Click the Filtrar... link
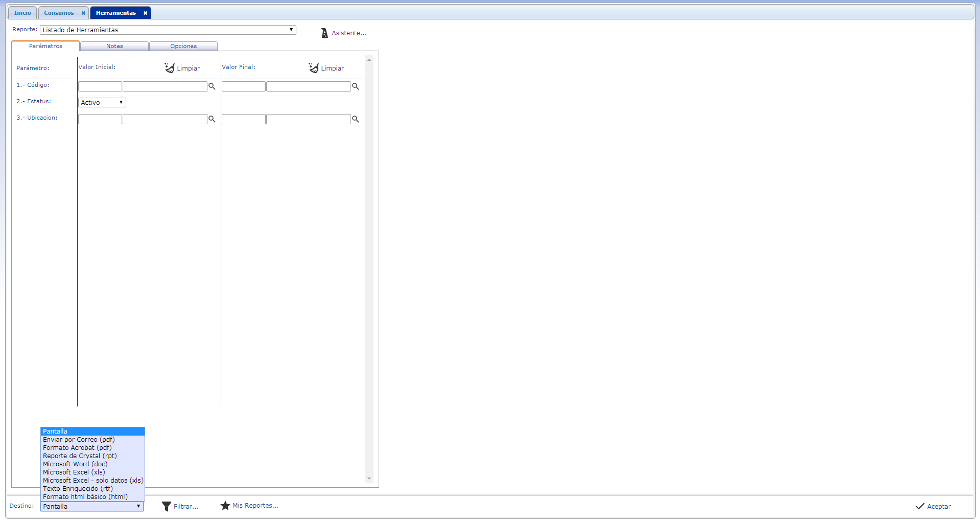 pyautogui.click(x=186, y=507)
